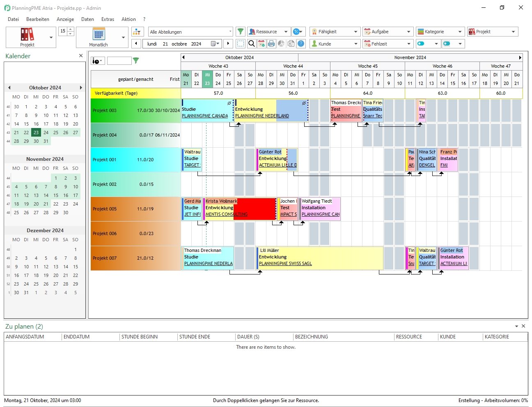532x407 pixels.
Task: Click the printer icon
Action: (271, 43)
